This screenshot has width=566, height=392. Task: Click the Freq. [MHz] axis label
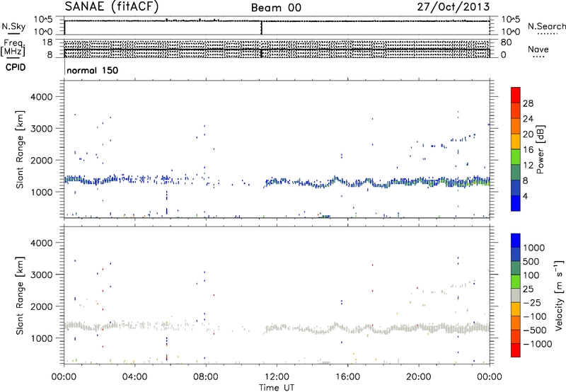(13, 48)
